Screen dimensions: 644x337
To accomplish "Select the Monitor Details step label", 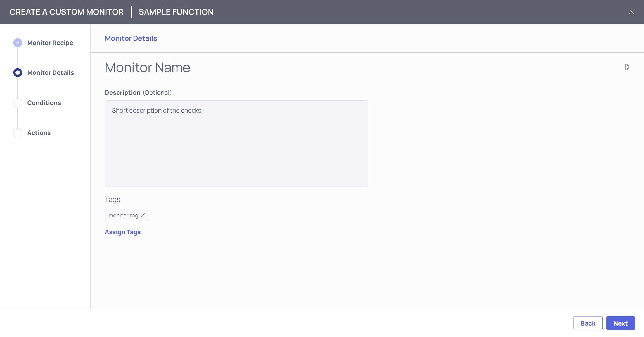I will pyautogui.click(x=50, y=72).
